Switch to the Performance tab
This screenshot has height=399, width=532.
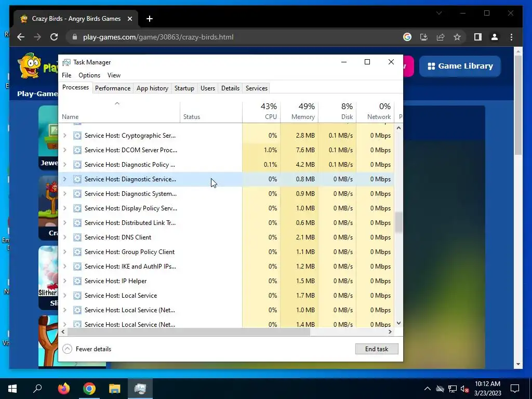click(x=113, y=88)
